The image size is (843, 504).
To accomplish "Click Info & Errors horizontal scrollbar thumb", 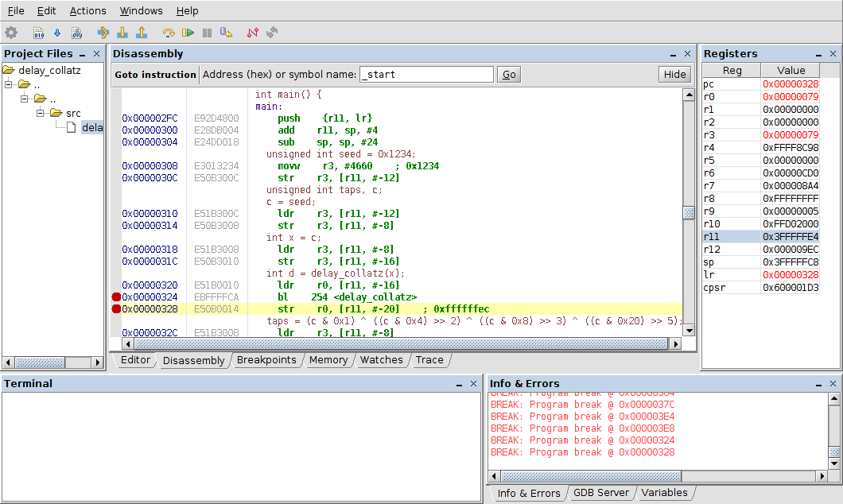I will pos(591,476).
